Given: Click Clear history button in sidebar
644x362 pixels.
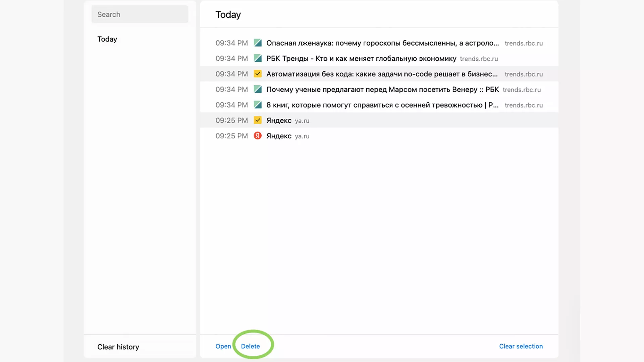Looking at the screenshot, I should pos(118,347).
